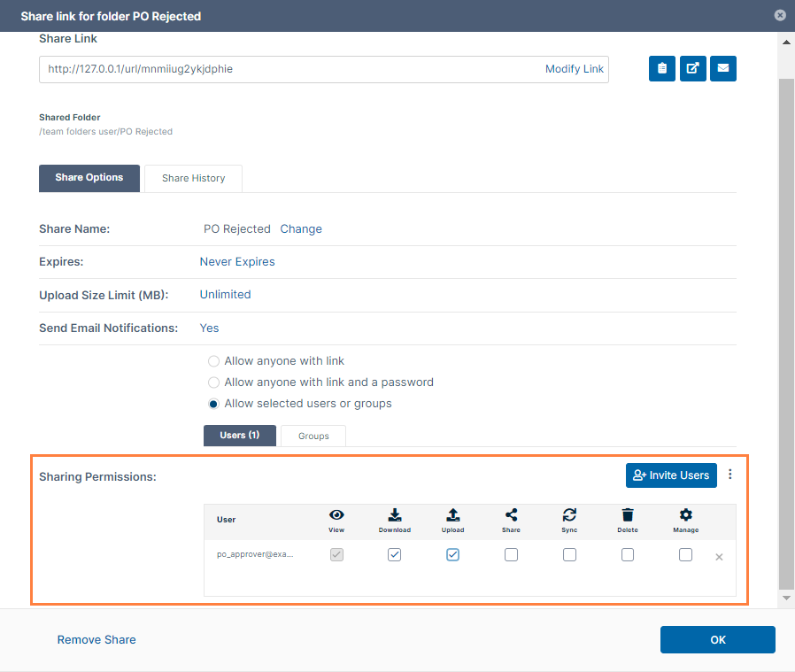The height and width of the screenshot is (672, 795).
Task: Uncheck Download permission for po_approver
Action: click(395, 555)
